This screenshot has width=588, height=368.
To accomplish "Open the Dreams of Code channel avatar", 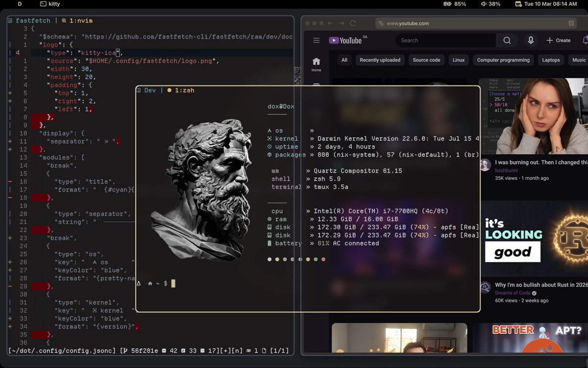I will click(x=485, y=288).
